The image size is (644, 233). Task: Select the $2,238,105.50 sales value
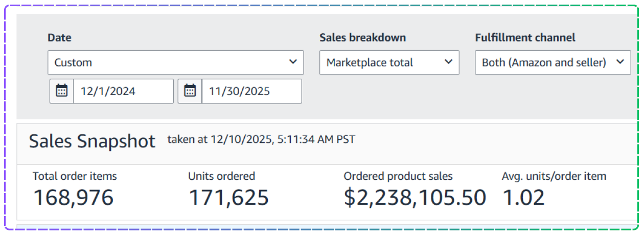tap(415, 198)
